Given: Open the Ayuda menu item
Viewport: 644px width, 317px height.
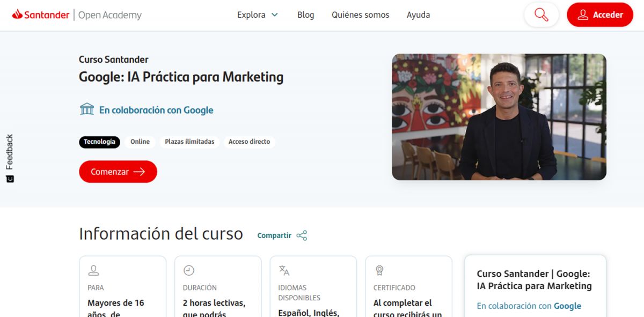Looking at the screenshot, I should tap(418, 15).
